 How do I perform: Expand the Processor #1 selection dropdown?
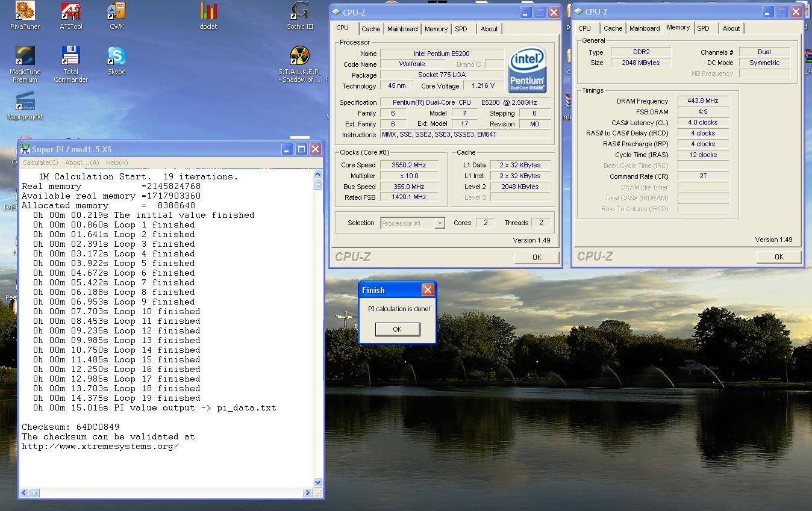tap(440, 223)
